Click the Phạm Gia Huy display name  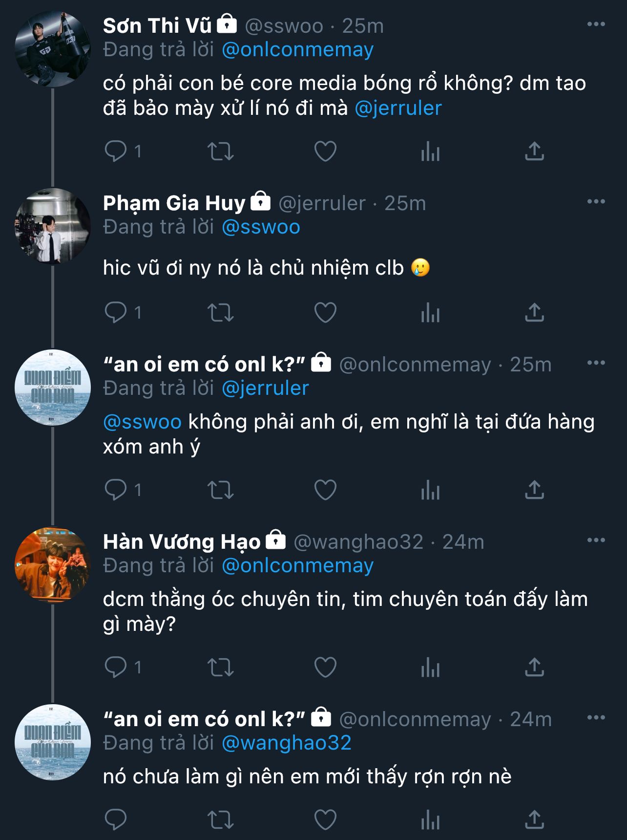(x=174, y=203)
